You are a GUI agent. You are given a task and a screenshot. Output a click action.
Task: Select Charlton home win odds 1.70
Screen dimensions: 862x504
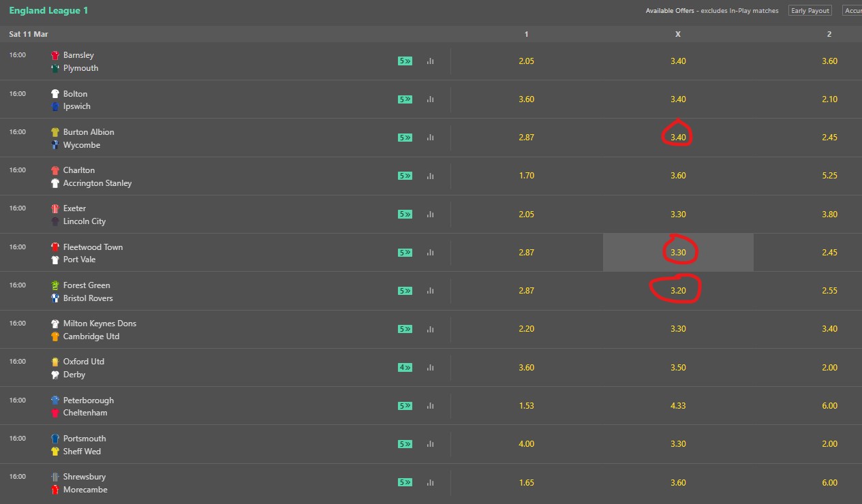(526, 176)
